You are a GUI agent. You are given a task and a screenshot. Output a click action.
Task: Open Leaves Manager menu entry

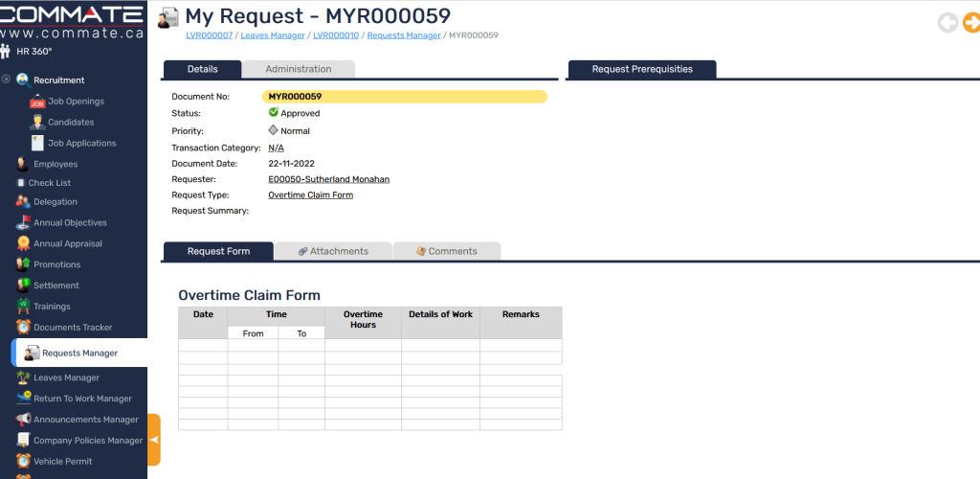click(66, 377)
